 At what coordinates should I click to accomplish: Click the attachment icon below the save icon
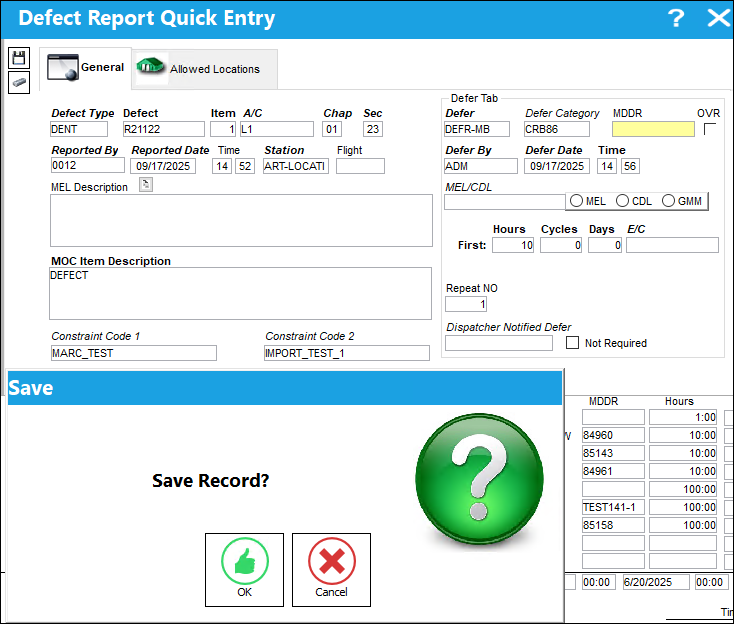point(19,82)
